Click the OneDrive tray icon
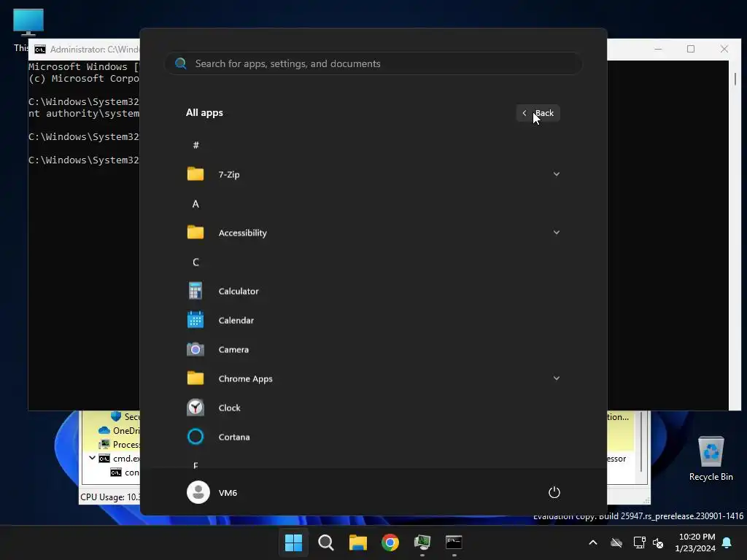This screenshot has width=747, height=560. [x=616, y=542]
